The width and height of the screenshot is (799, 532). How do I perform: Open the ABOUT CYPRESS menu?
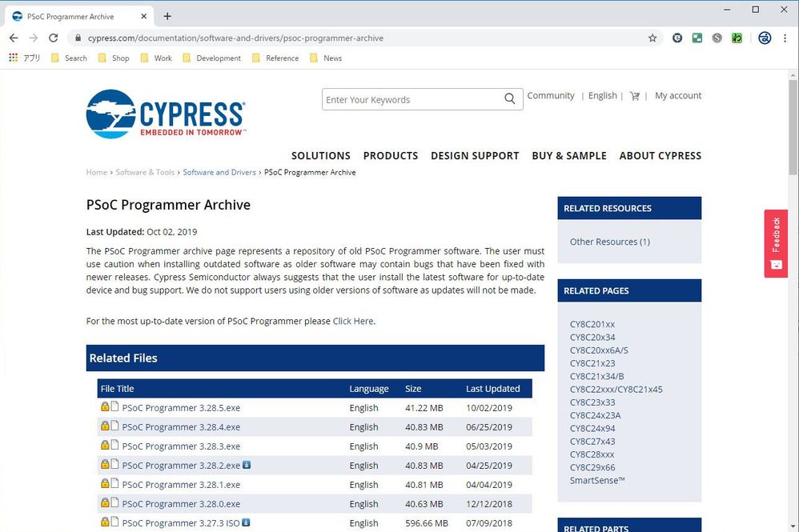(x=660, y=156)
